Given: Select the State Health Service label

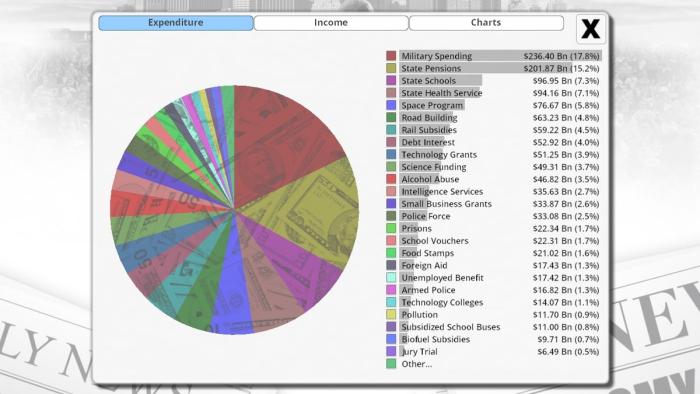Looking at the screenshot, I should 442,93.
